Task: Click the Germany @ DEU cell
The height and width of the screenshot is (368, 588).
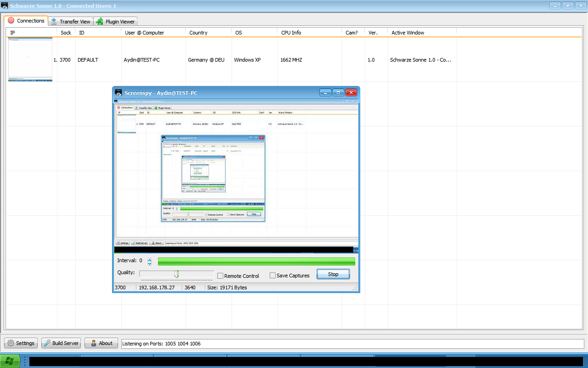Action: [x=206, y=60]
